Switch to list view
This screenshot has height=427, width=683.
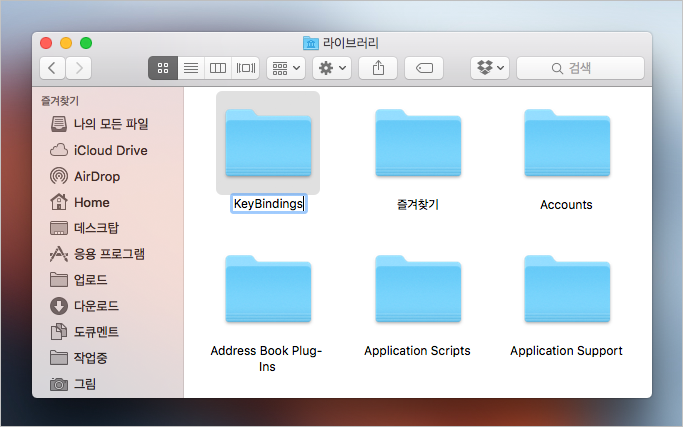tap(191, 68)
